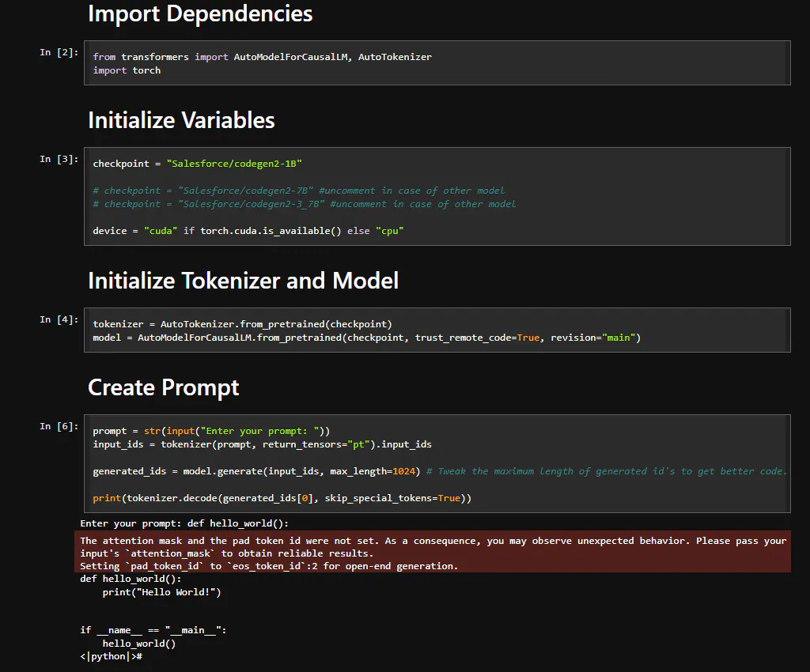Click the commented codegen2-3_7B checkpoint line
Viewport: 810px width, 672px height.
(x=305, y=204)
